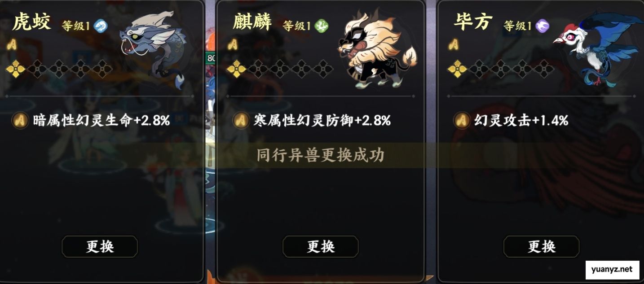Click 虎蛟's first gold star
Image resolution: width=644 pixels, height=284 pixels.
click(15, 69)
